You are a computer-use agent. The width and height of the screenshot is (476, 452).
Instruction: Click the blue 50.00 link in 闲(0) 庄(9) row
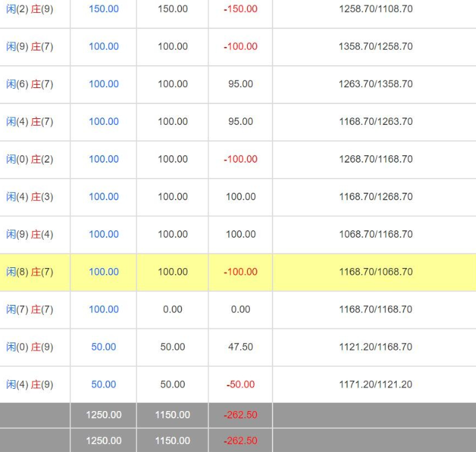[x=103, y=347]
